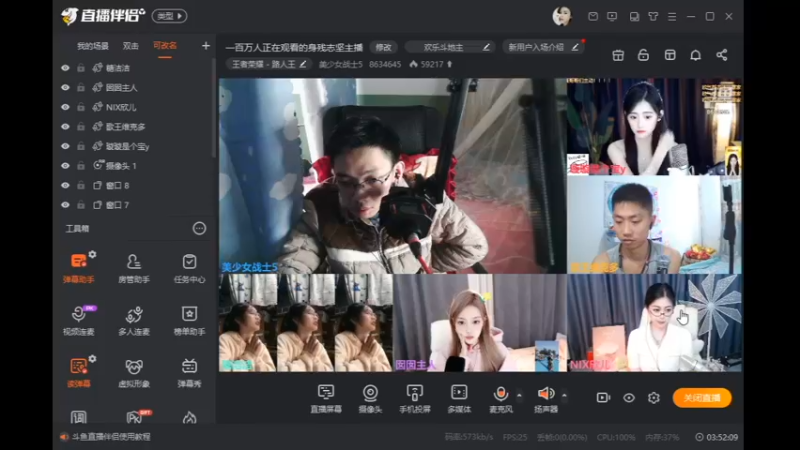Open the flame tool in toolbox bottom row

(x=189, y=417)
